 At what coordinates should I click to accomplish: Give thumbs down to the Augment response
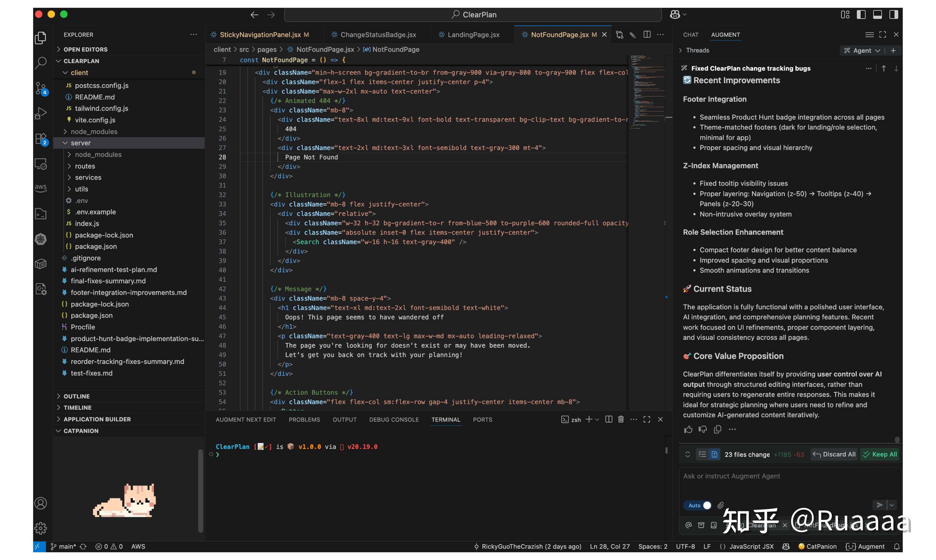(702, 429)
